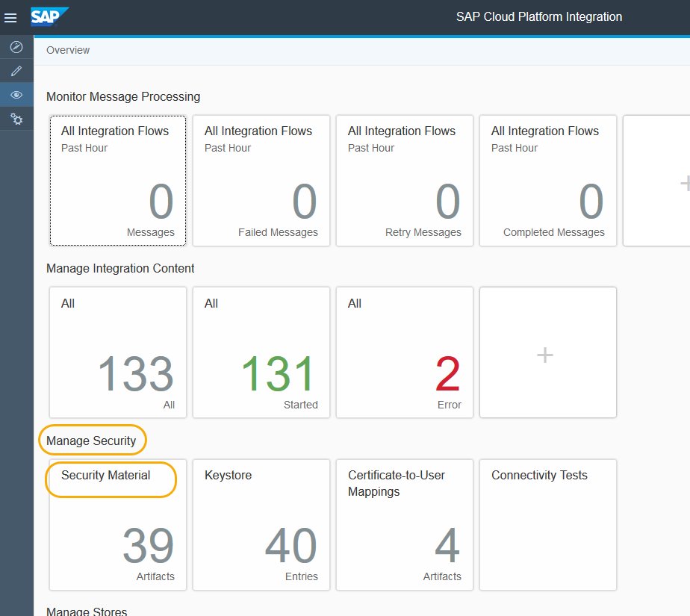
Task: Open the Keystore tile
Action: pyautogui.click(x=261, y=524)
